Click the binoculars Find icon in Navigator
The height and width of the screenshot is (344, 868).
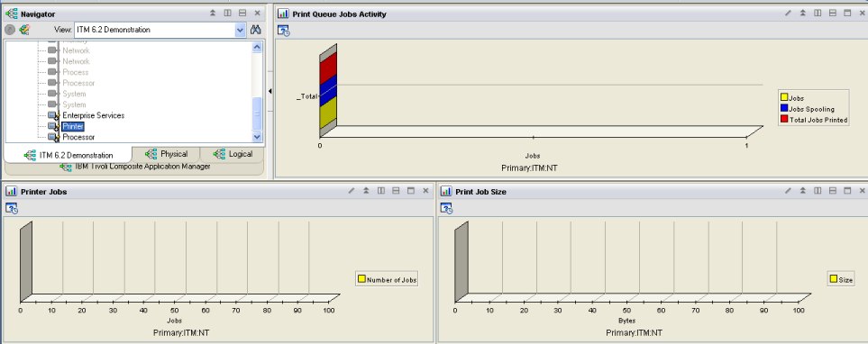tap(255, 30)
